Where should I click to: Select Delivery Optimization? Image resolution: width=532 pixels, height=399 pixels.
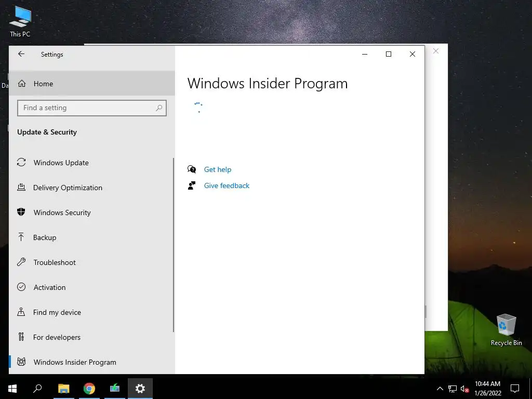click(x=91, y=188)
